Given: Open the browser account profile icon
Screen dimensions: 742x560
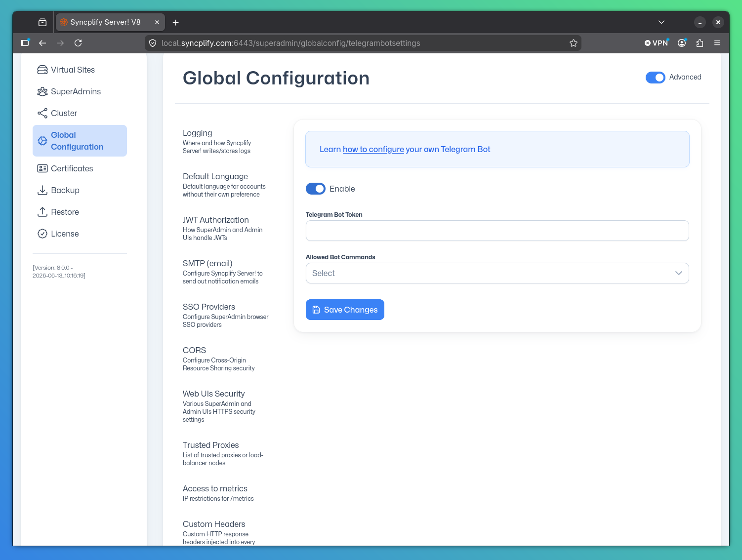Looking at the screenshot, I should point(682,43).
